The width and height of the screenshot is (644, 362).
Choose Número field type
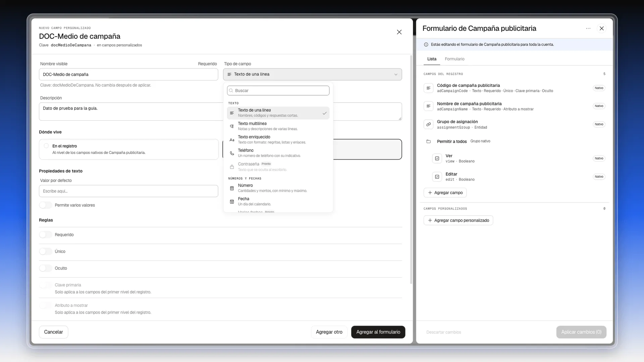pos(278,188)
